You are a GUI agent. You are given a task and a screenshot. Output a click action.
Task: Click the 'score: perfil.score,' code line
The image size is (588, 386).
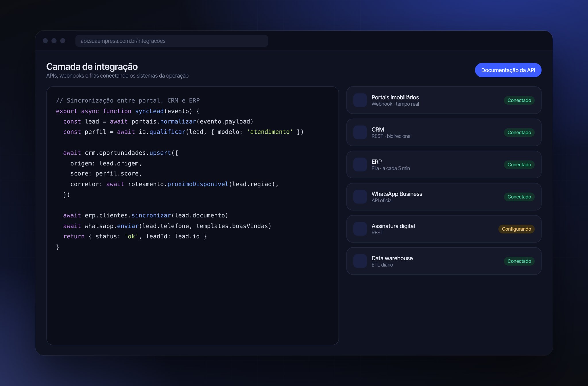[106, 174]
